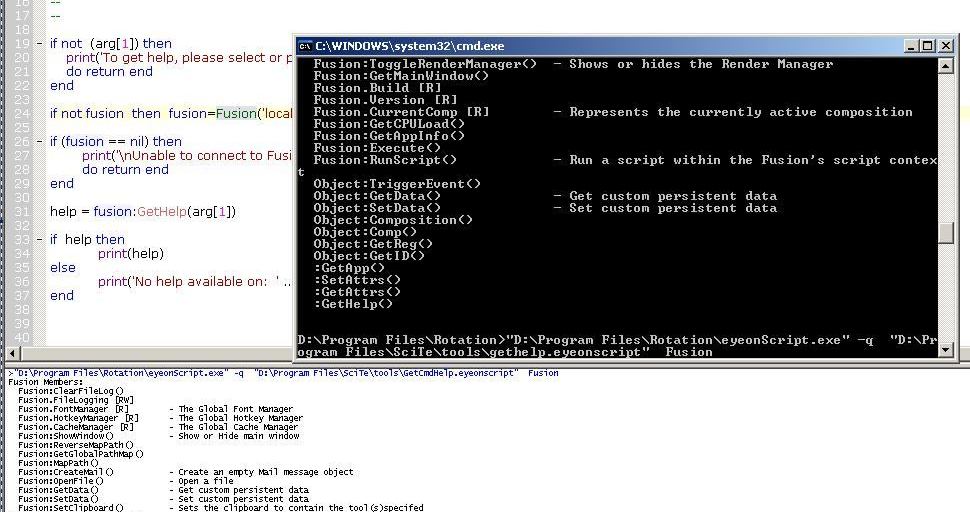The image size is (970, 512).
Task: Click 'Fusion.CurrentComp [R]' in the cmd window
Action: [401, 112]
